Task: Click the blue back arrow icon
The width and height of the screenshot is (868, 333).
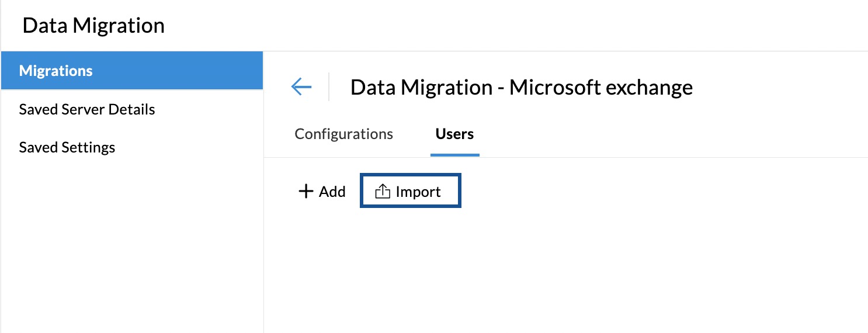Action: [301, 87]
